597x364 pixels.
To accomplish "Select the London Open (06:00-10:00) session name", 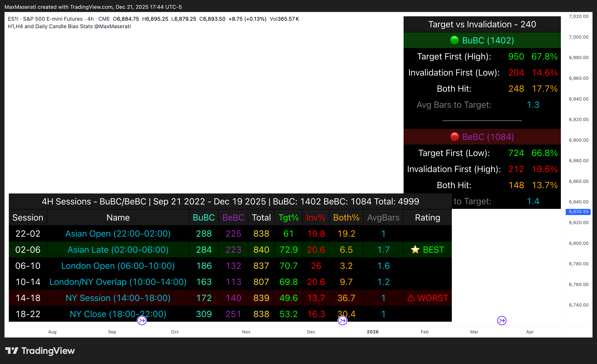I will (x=118, y=266).
